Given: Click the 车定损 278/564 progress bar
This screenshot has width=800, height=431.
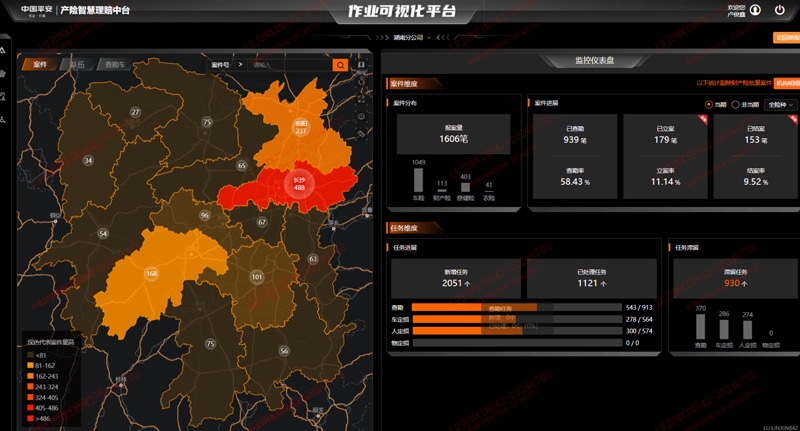Looking at the screenshot, I should (x=516, y=319).
